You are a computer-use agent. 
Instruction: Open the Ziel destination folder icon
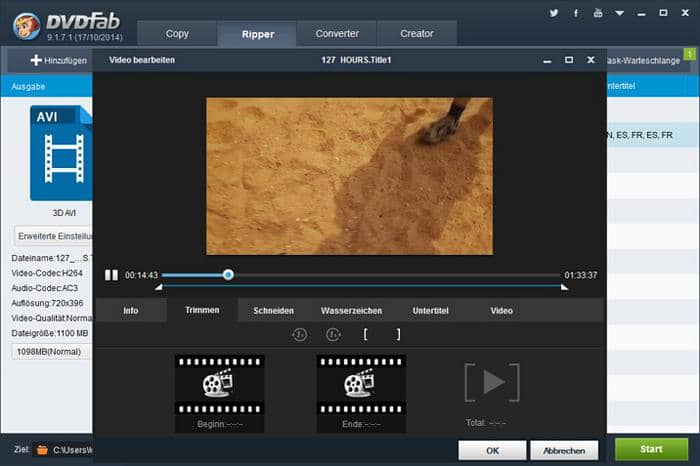point(42,449)
